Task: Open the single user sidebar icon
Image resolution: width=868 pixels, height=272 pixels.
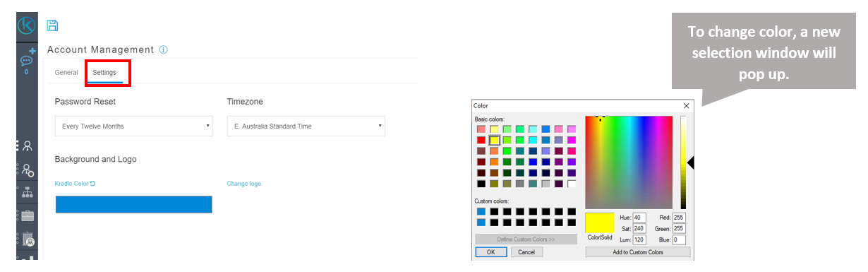Action: pyautogui.click(x=27, y=146)
